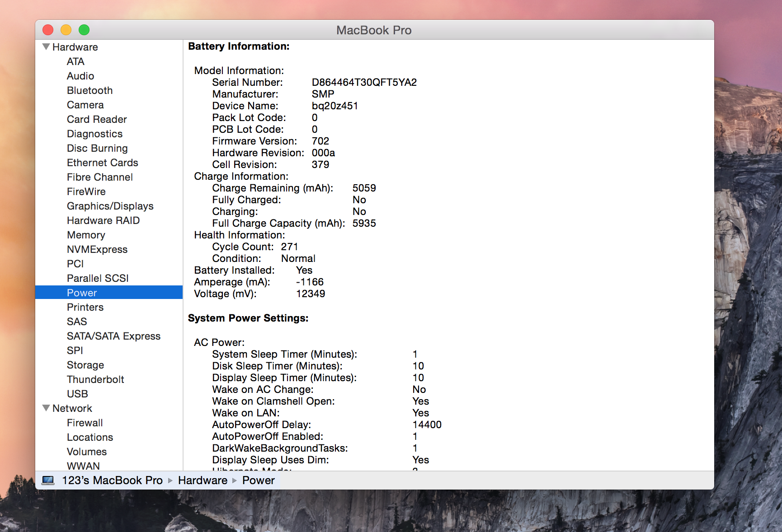
Task: Select ATA in the sidebar
Action: pyautogui.click(x=75, y=61)
